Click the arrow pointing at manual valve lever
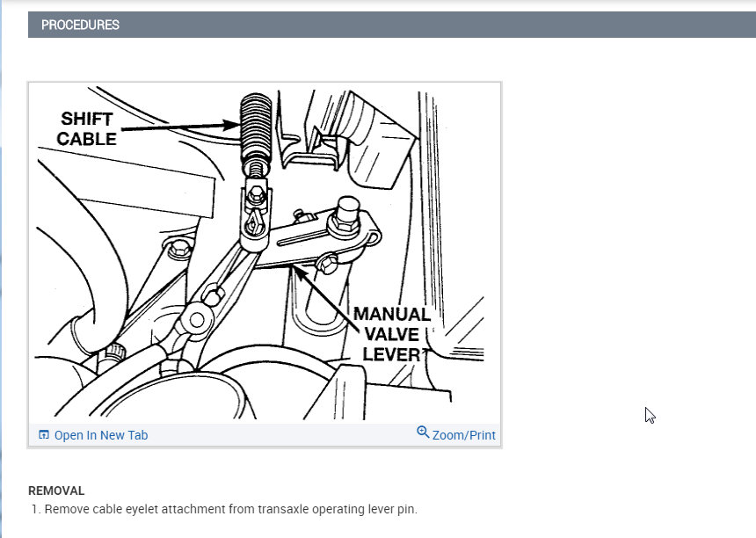756x538 pixels. pos(326,298)
